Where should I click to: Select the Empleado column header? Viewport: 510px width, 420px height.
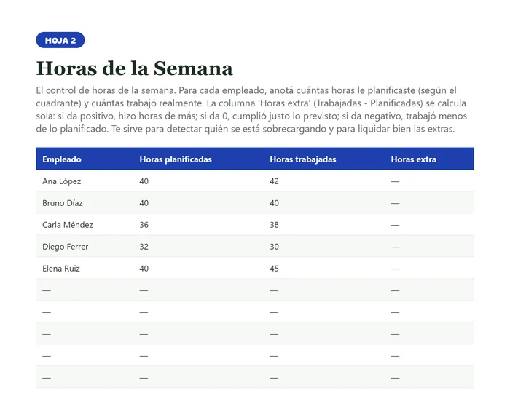point(62,159)
